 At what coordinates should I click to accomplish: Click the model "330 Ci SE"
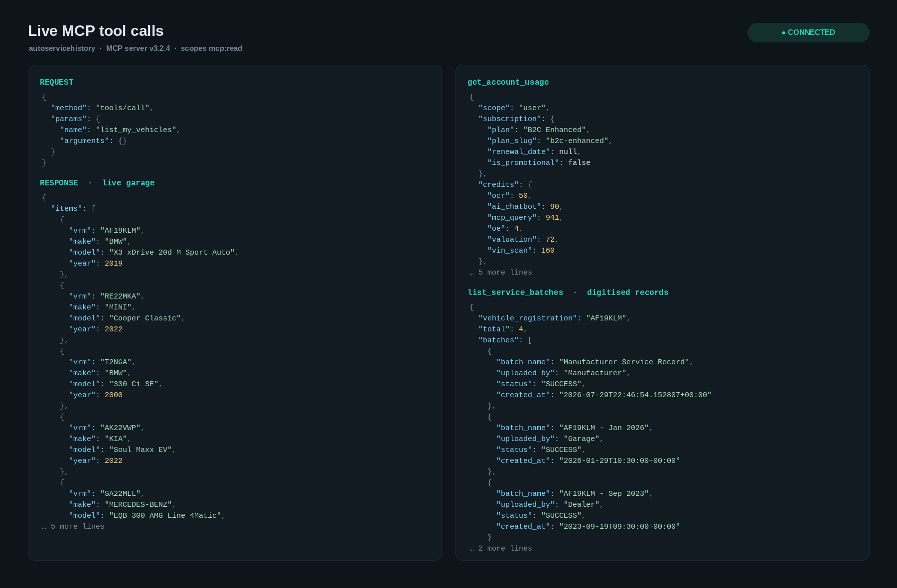pos(134,384)
